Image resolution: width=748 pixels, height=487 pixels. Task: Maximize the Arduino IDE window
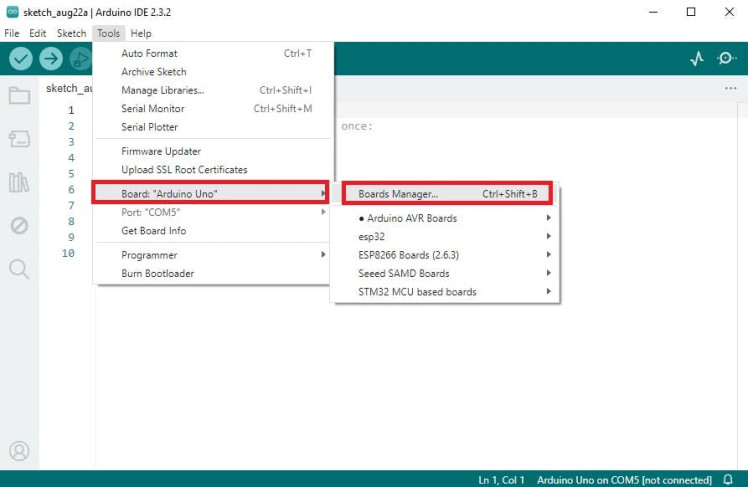[691, 12]
